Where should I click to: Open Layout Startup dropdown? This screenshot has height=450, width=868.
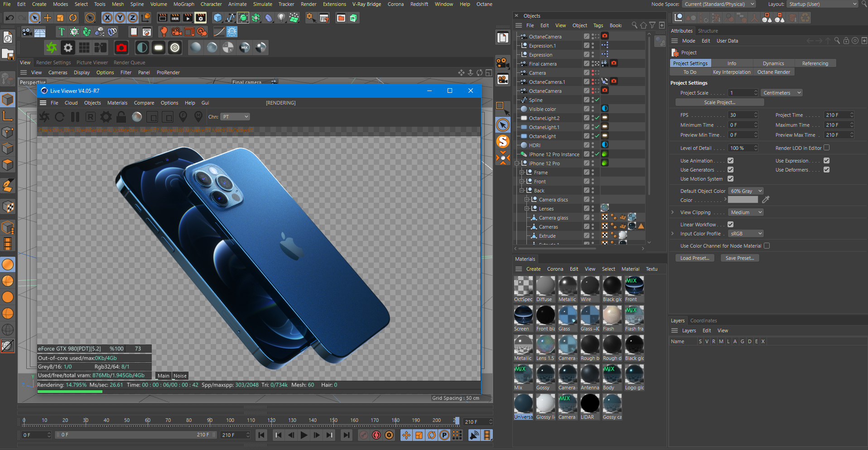pyautogui.click(x=822, y=4)
